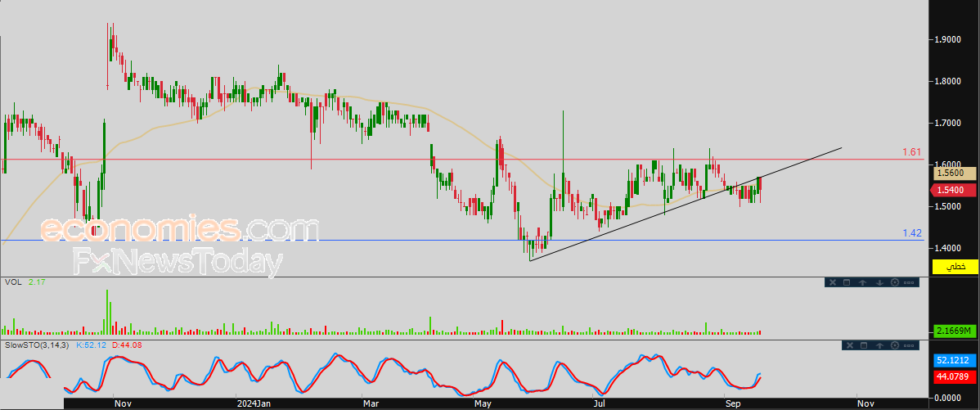Viewport: 980px width, 410px height.
Task: Open VOL indicator settings gear
Action: click(x=894, y=282)
